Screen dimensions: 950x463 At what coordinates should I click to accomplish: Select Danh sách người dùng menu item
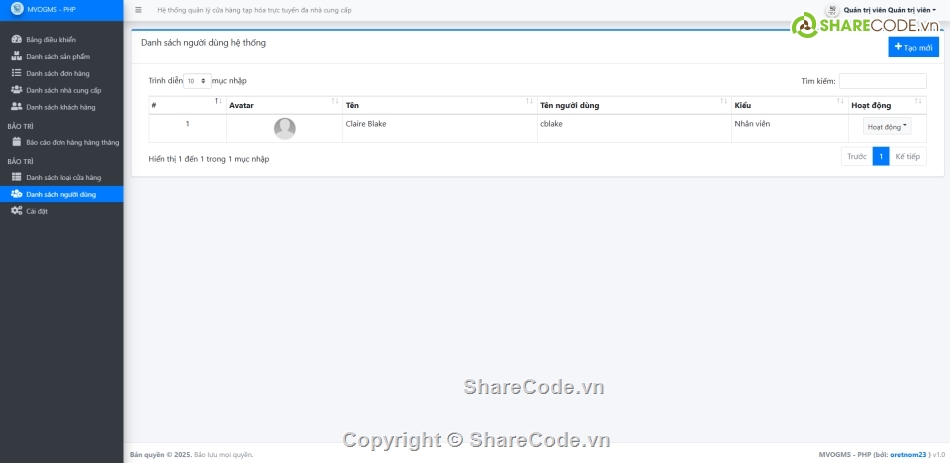(61, 194)
